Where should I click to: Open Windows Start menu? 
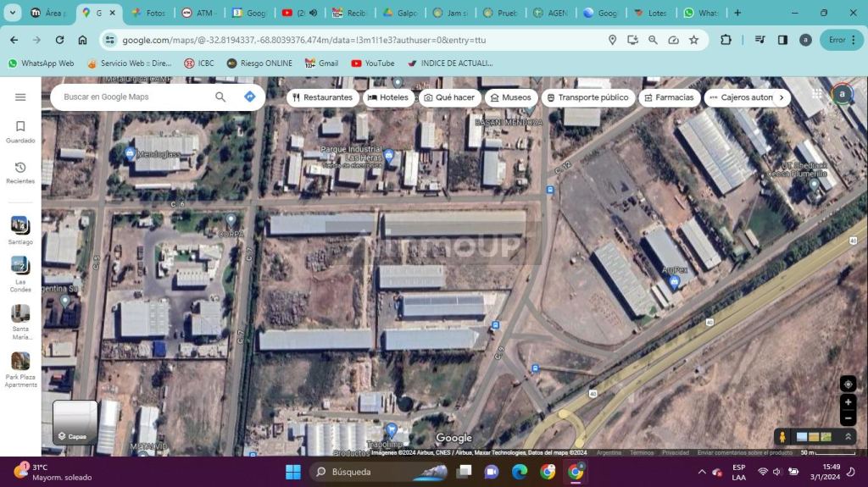[x=292, y=472]
